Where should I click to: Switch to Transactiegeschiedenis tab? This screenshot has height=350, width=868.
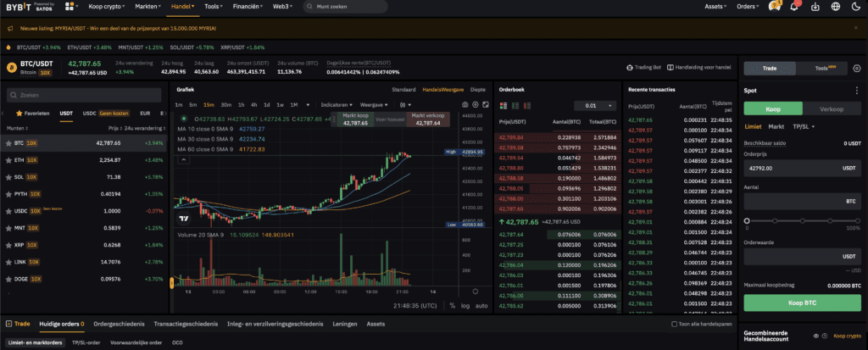(x=186, y=324)
